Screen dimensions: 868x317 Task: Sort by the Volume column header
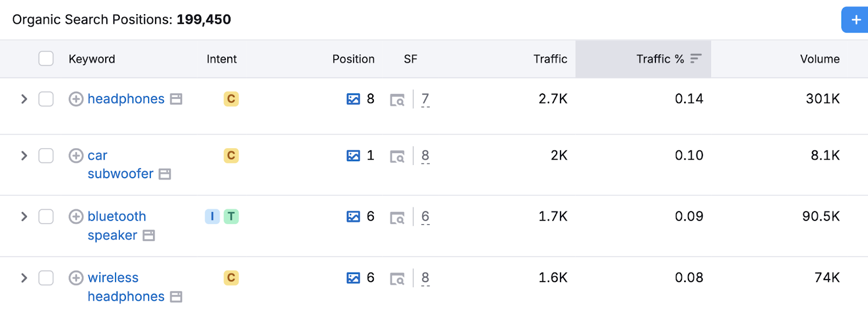click(819, 59)
